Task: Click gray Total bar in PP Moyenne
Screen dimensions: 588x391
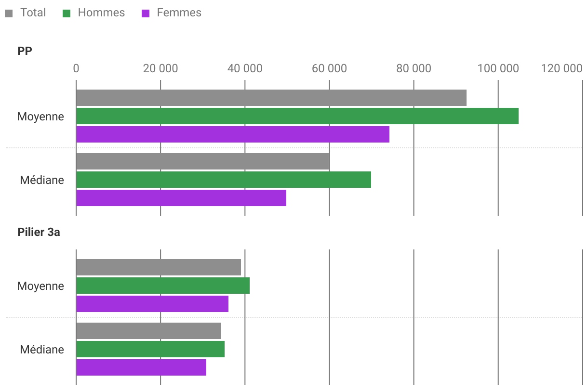Action: click(x=271, y=98)
